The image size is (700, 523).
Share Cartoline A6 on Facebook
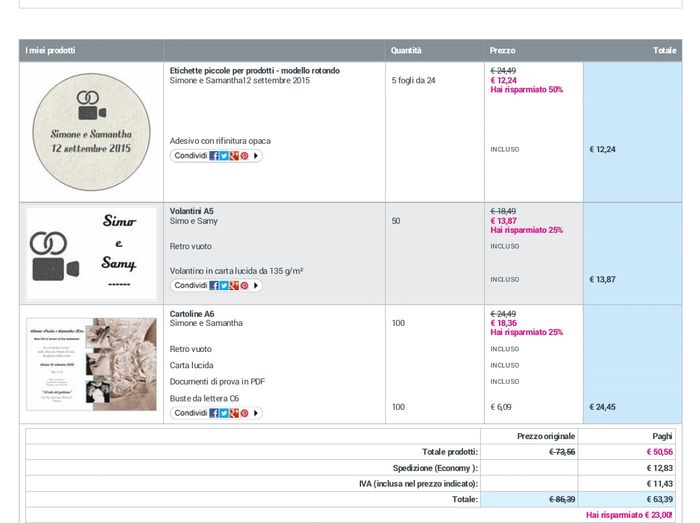pyautogui.click(x=214, y=413)
